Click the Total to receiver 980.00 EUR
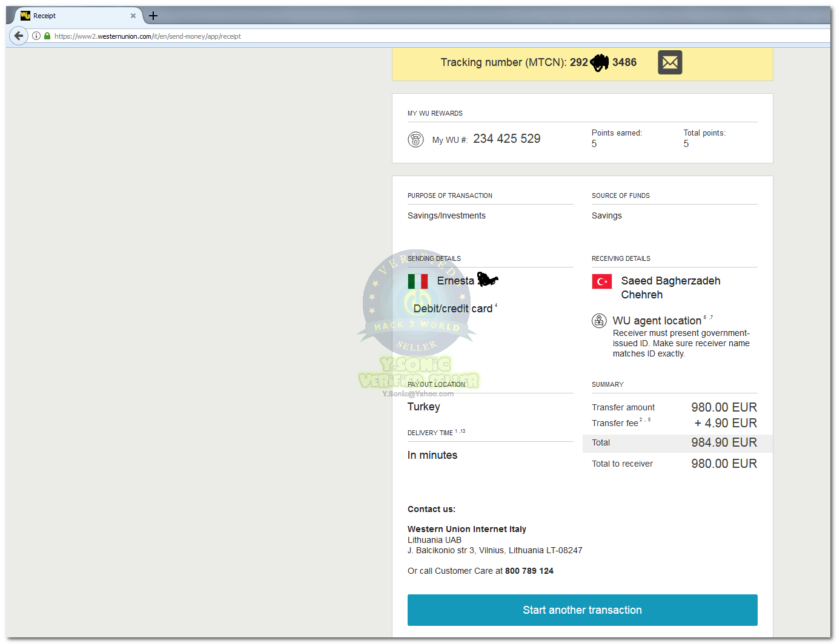This screenshot has width=837, height=644. pos(724,464)
